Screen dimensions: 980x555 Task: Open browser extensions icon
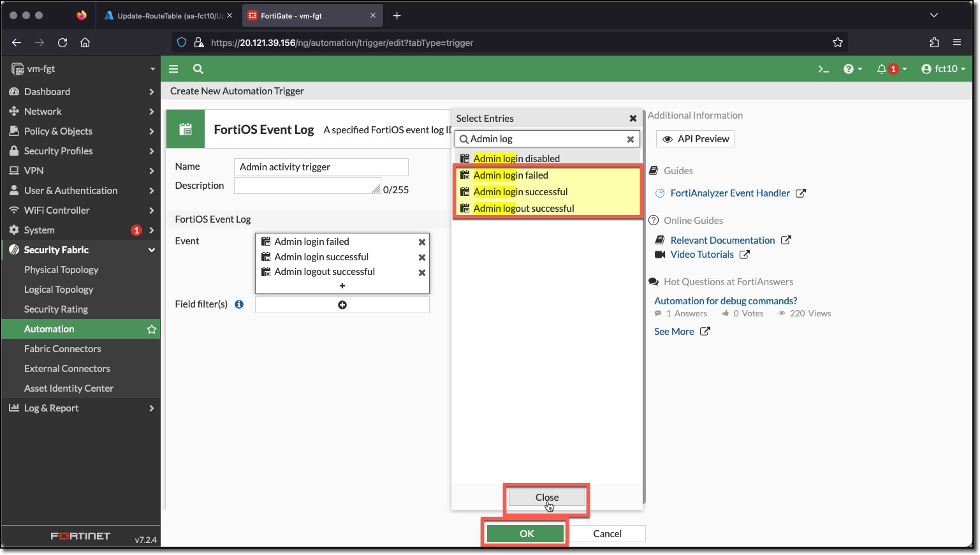click(934, 43)
